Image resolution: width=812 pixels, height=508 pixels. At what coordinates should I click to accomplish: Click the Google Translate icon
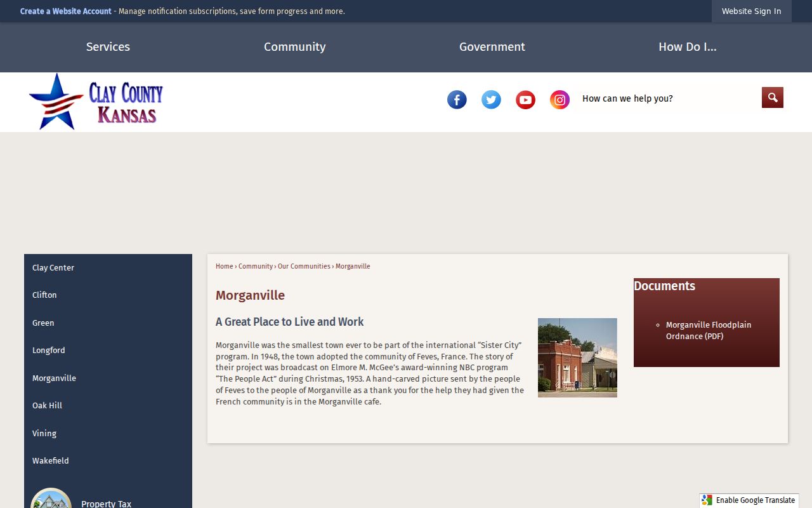pos(707,500)
